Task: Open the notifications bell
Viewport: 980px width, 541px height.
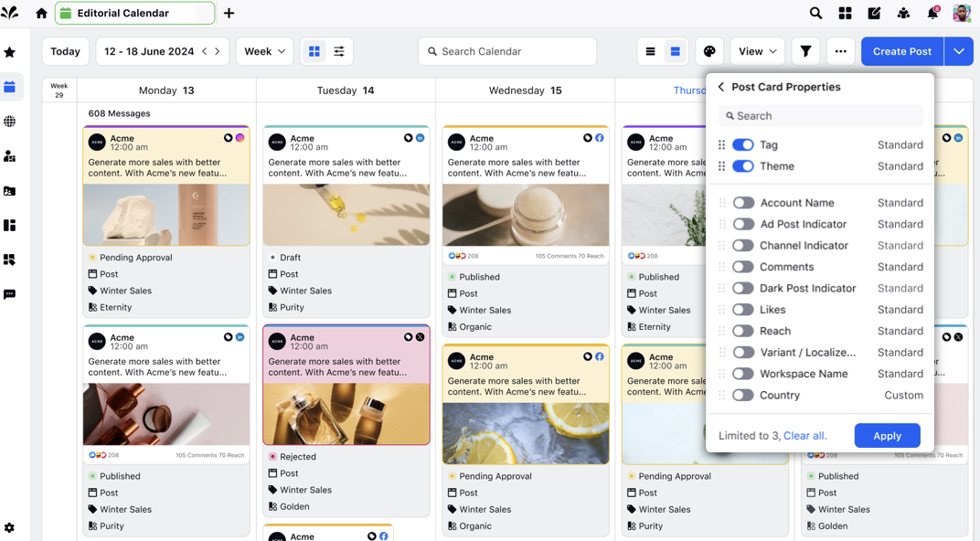Action: point(932,13)
